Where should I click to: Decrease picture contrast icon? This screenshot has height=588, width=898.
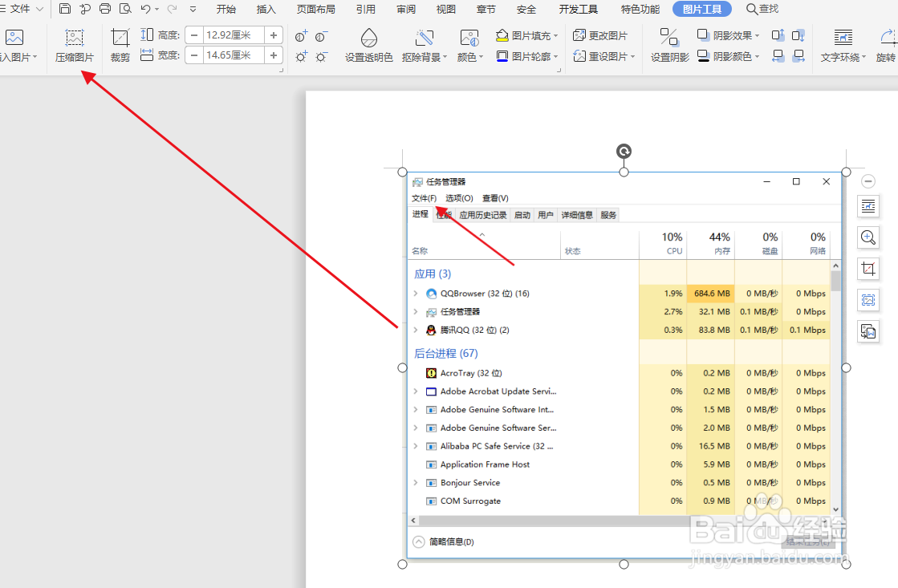point(321,37)
